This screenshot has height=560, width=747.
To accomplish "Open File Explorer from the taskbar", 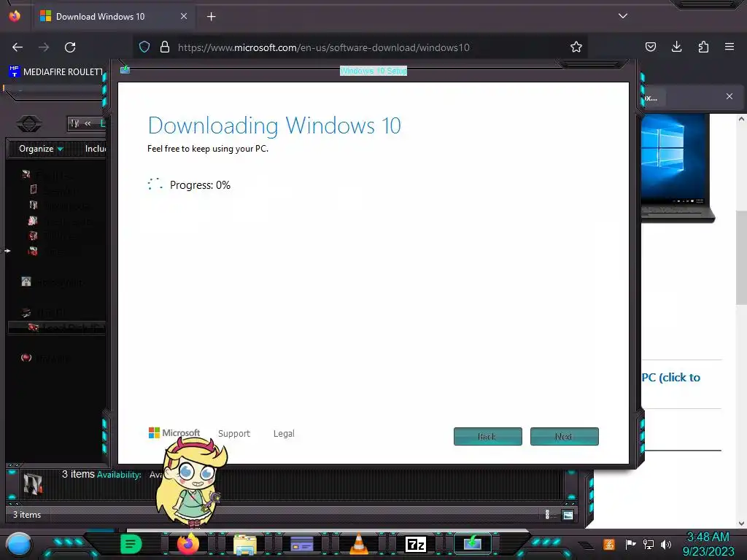I will 245,544.
